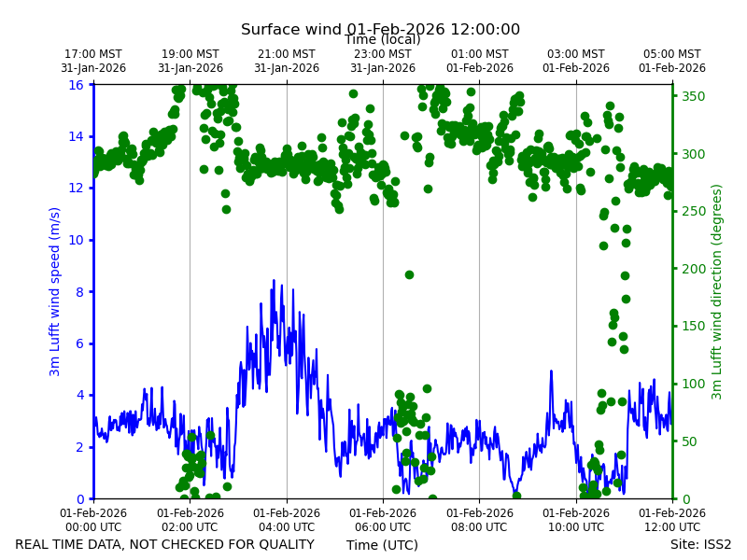Click the '01:00 MST 01-Feb-2026' tick label
This screenshot has height=560, width=747.
480,61
